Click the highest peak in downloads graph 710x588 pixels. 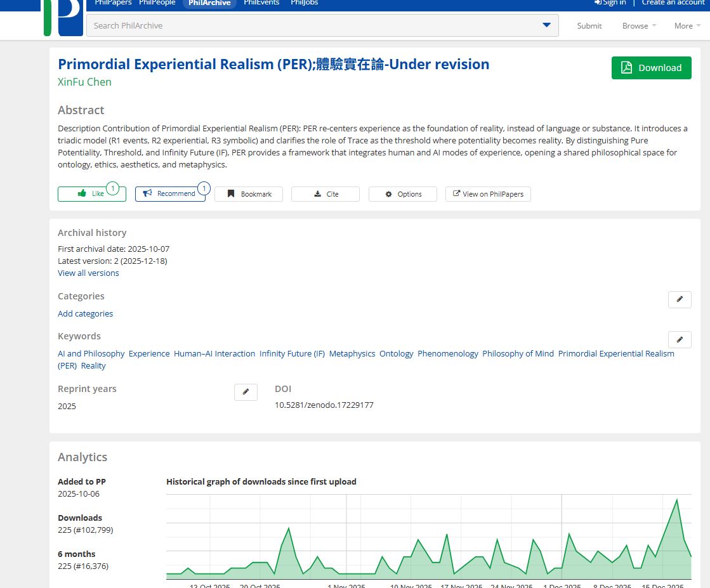[x=677, y=500]
